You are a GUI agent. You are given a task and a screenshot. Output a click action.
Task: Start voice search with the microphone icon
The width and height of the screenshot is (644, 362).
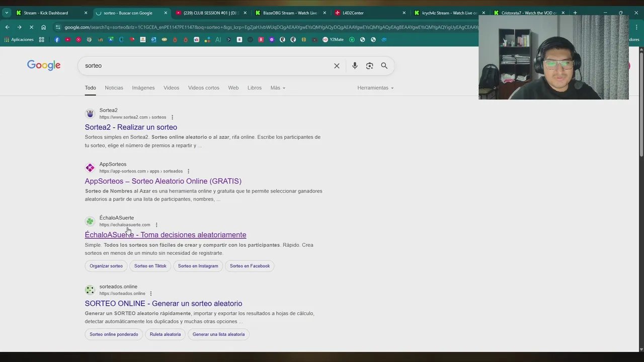pos(355,66)
